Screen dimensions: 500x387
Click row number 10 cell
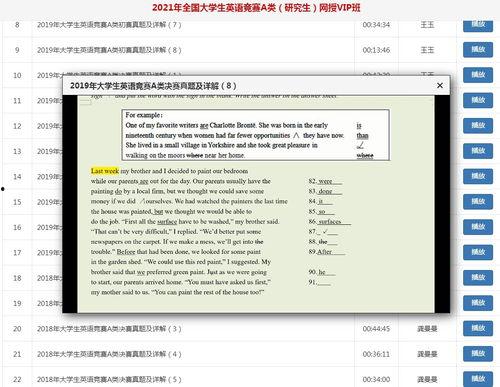(x=17, y=75)
